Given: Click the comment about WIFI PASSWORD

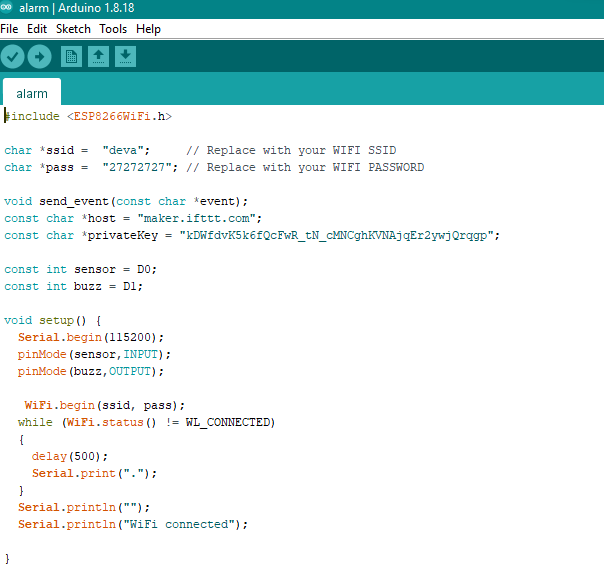Looking at the screenshot, I should [x=305, y=167].
